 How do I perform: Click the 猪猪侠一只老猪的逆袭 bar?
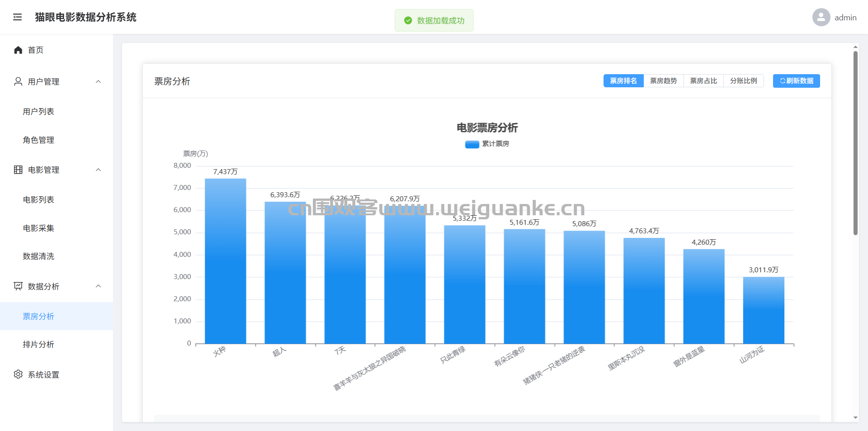[584, 287]
